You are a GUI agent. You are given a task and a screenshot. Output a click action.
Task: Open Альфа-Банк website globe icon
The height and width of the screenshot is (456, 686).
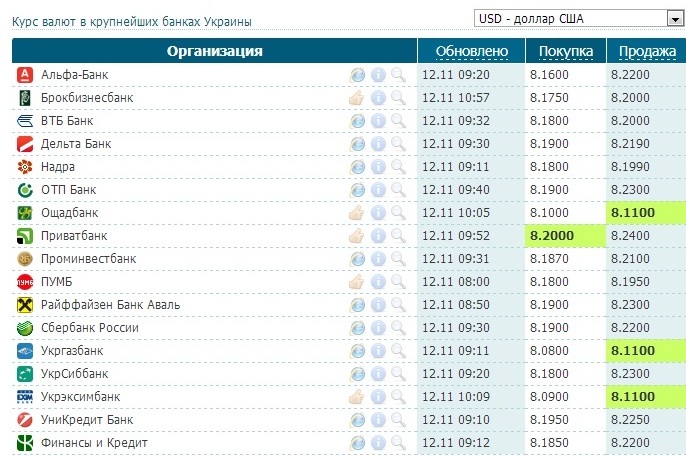click(x=357, y=75)
